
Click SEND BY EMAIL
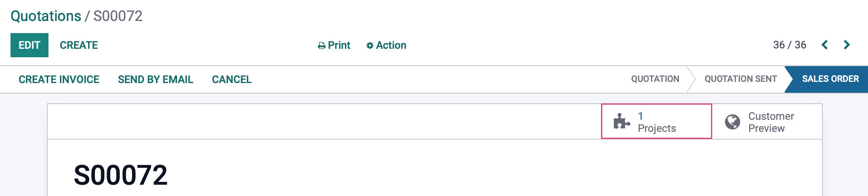[x=156, y=79]
